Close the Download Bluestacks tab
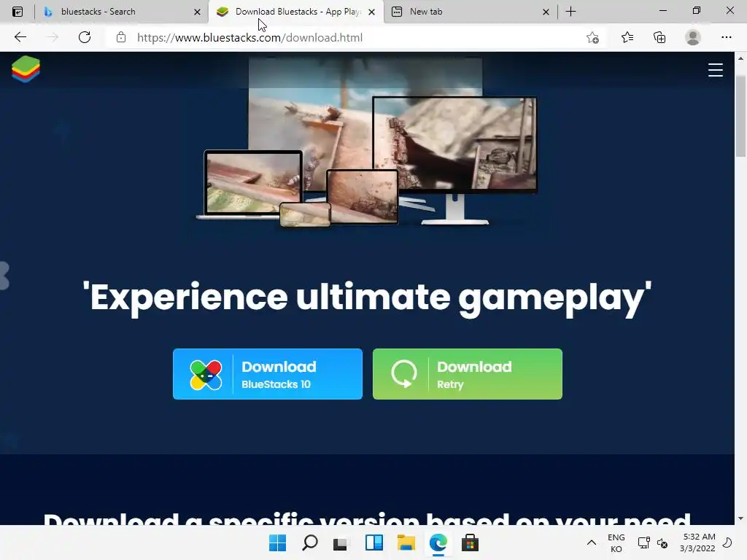 coord(371,12)
